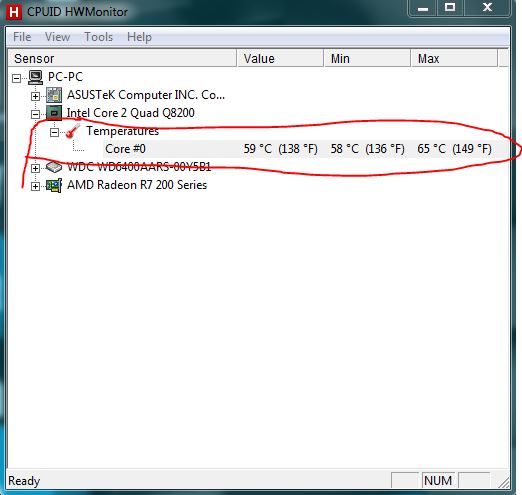Click the WDC hard drive icon
Screen dimensions: 522x495
(54, 167)
